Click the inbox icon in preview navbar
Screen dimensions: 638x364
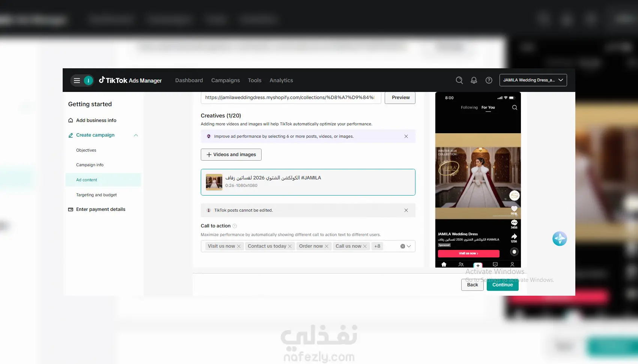pyautogui.click(x=495, y=264)
